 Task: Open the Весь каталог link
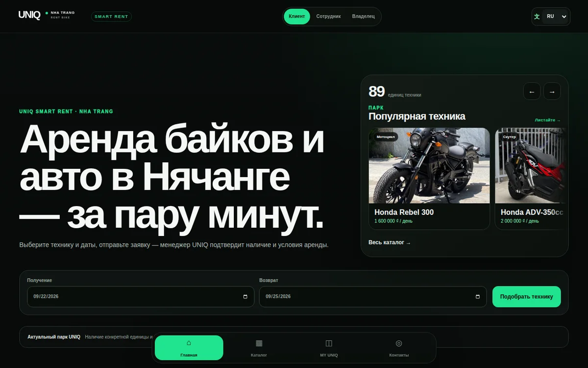tap(390, 242)
